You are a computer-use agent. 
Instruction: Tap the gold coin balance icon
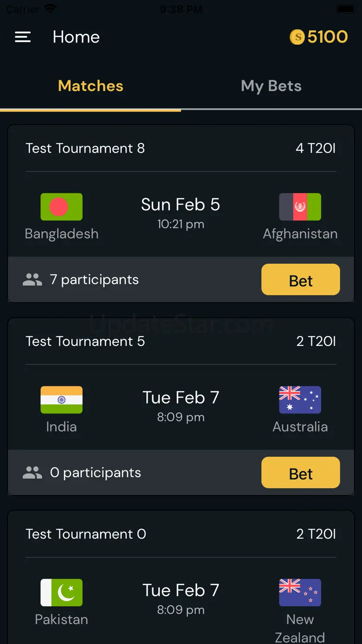point(297,37)
